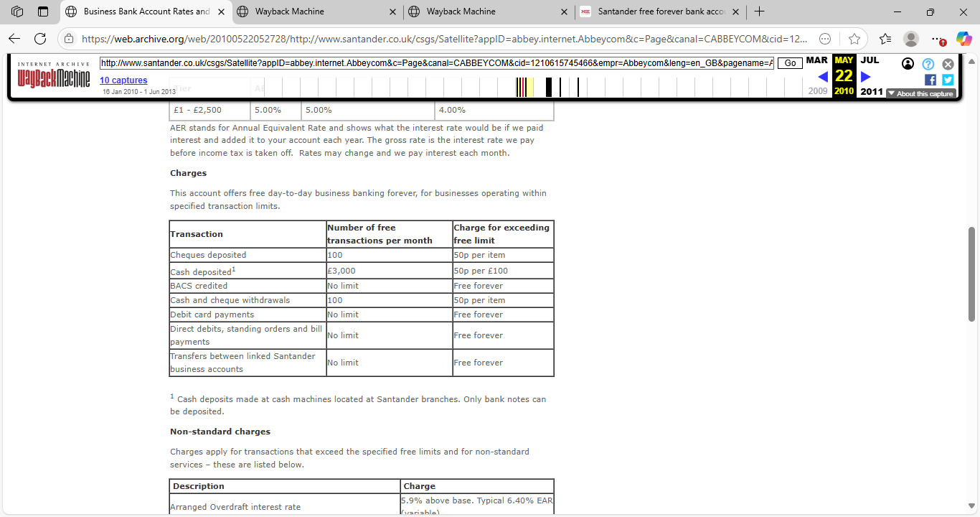The width and height of the screenshot is (980, 517).
Task: Launch Copilot sidebar icon
Action: click(963, 39)
